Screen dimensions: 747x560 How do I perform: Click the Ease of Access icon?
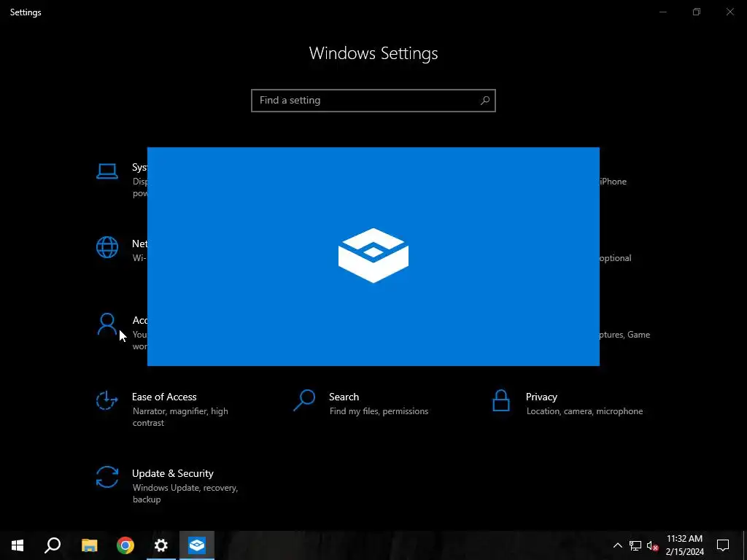click(107, 400)
